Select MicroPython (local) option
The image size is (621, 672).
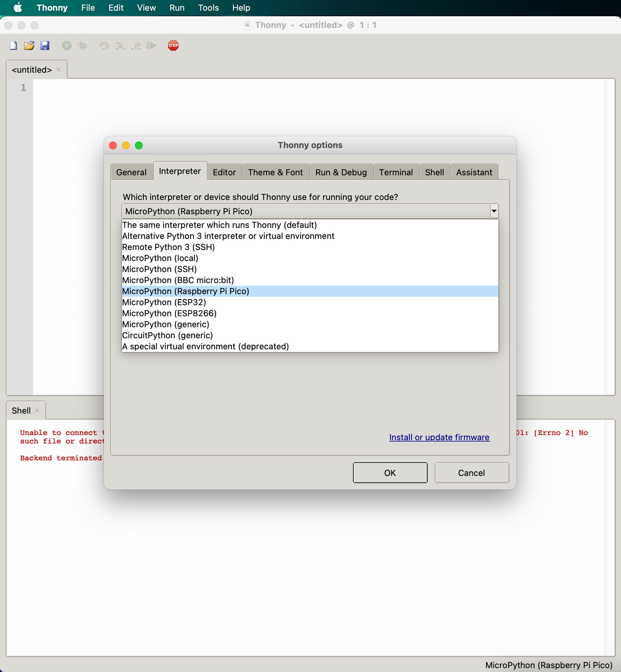(310, 258)
